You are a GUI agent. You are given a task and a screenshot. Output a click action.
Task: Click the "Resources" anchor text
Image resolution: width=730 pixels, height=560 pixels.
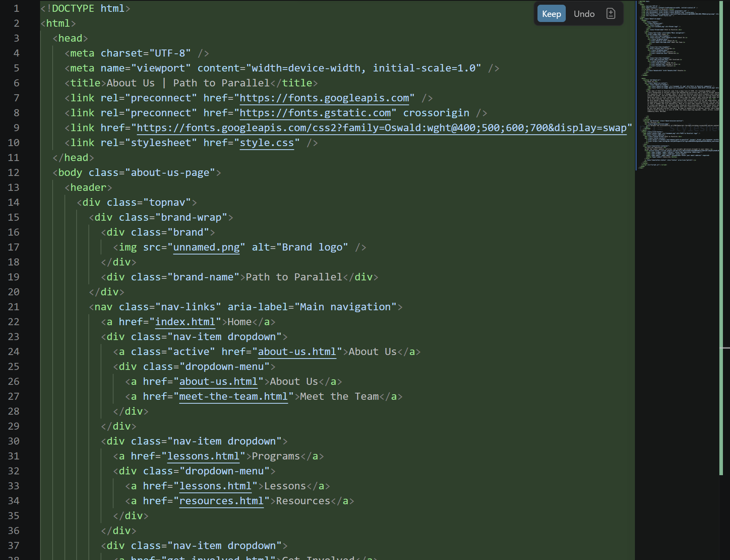303,501
